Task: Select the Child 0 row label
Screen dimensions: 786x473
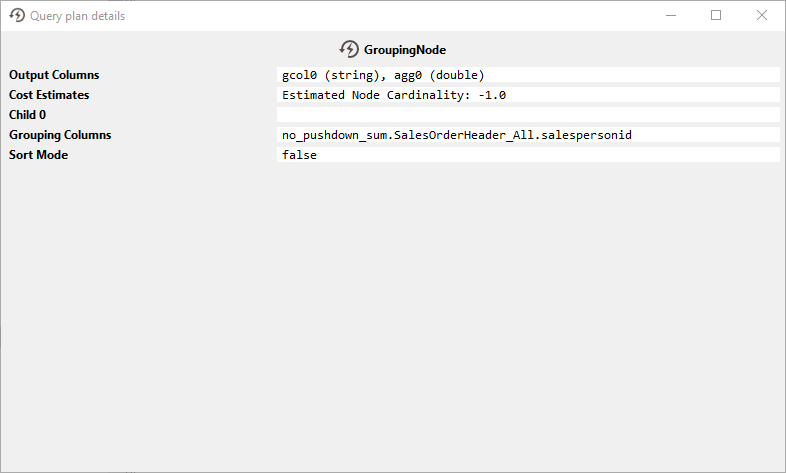Action: [27, 115]
